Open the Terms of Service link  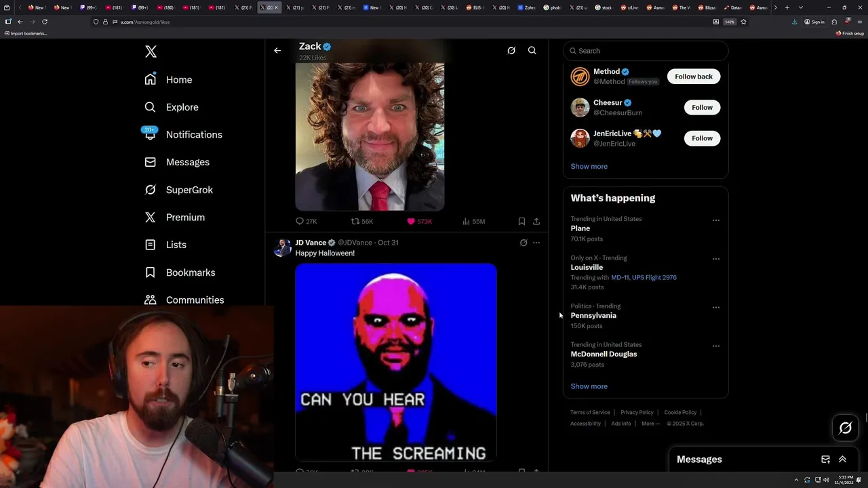pos(590,412)
